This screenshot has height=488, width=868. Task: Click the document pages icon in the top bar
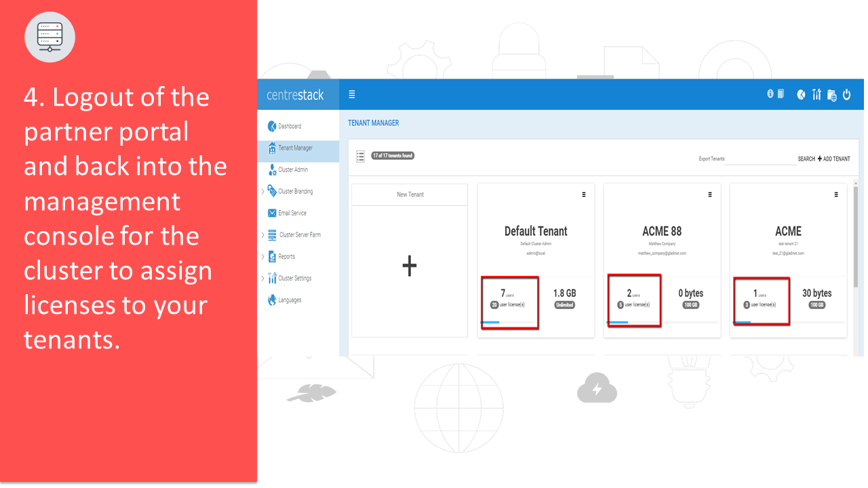pos(781,94)
